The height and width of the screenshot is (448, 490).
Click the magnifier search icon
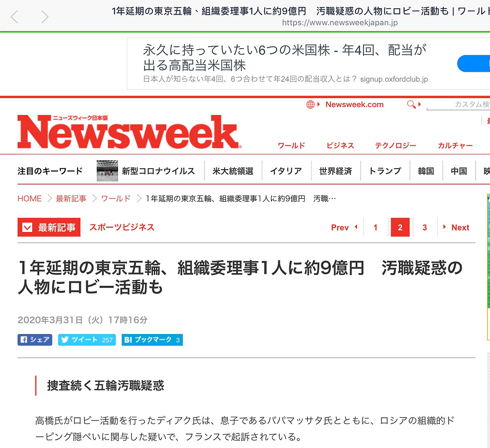[412, 105]
